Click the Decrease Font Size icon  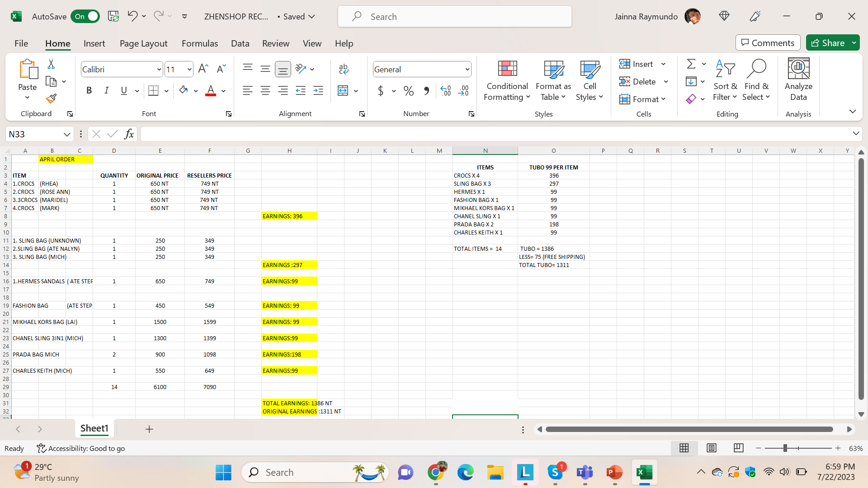coord(221,69)
